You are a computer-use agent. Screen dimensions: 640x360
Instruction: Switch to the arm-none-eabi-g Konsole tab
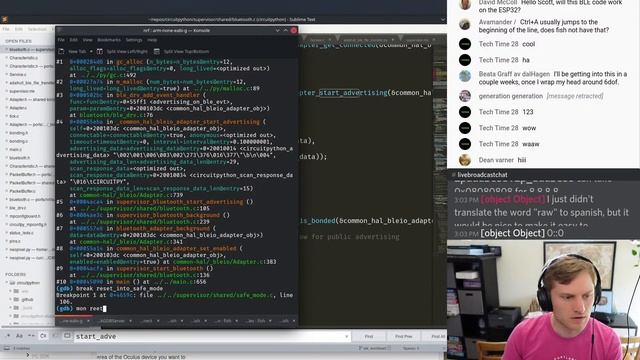click(x=75, y=321)
